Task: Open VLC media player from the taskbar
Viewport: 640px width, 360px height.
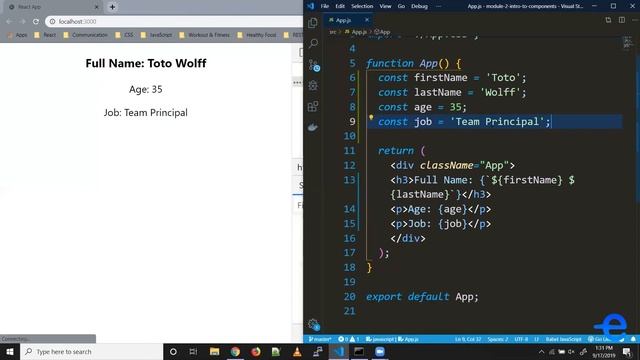Action: (x=297, y=351)
